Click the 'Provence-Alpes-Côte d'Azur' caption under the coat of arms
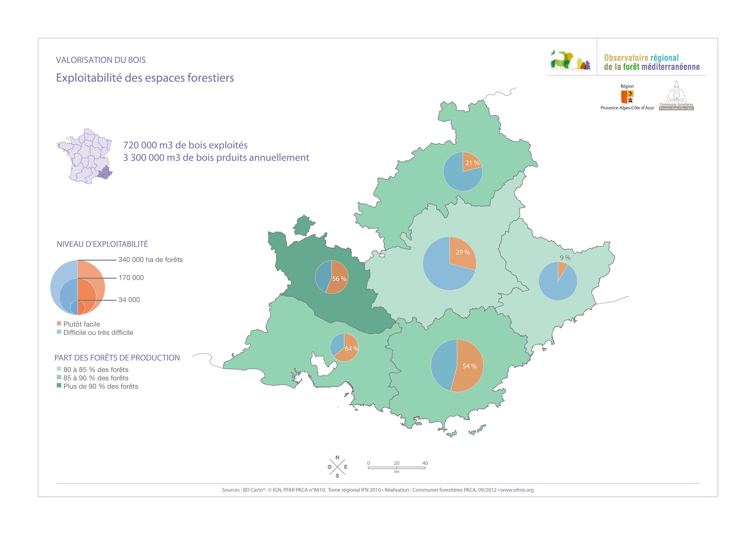The width and height of the screenshot is (756, 535). (627, 108)
